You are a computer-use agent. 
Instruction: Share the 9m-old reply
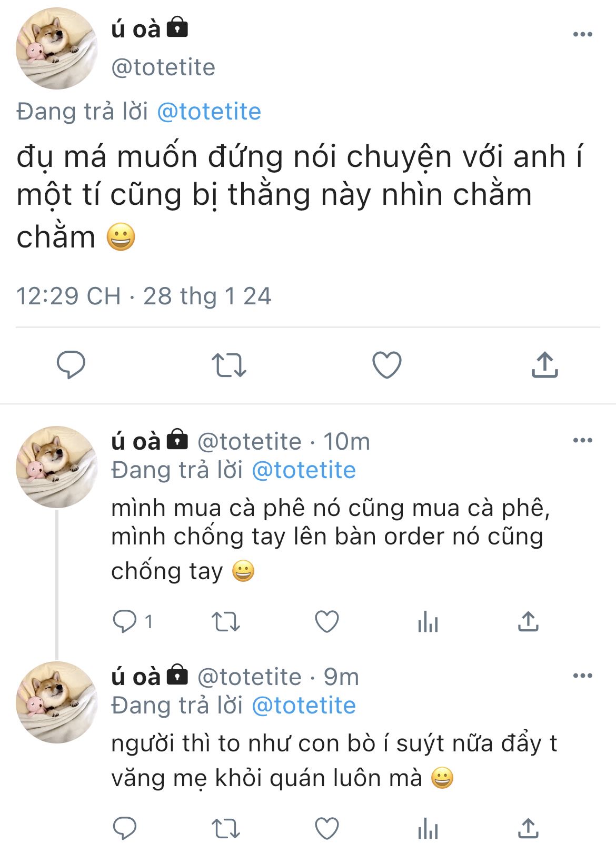(528, 828)
